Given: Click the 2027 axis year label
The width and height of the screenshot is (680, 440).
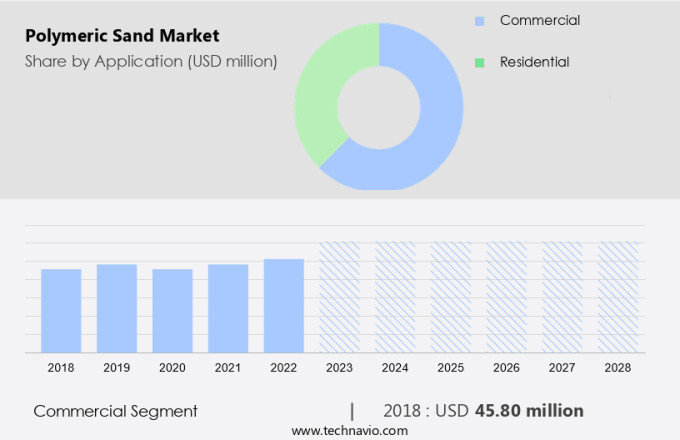Looking at the screenshot, I should click(x=562, y=368).
